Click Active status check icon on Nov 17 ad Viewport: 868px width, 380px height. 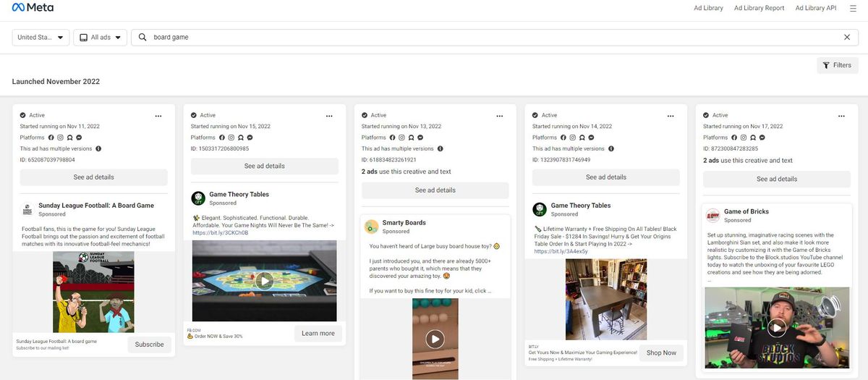click(x=706, y=115)
